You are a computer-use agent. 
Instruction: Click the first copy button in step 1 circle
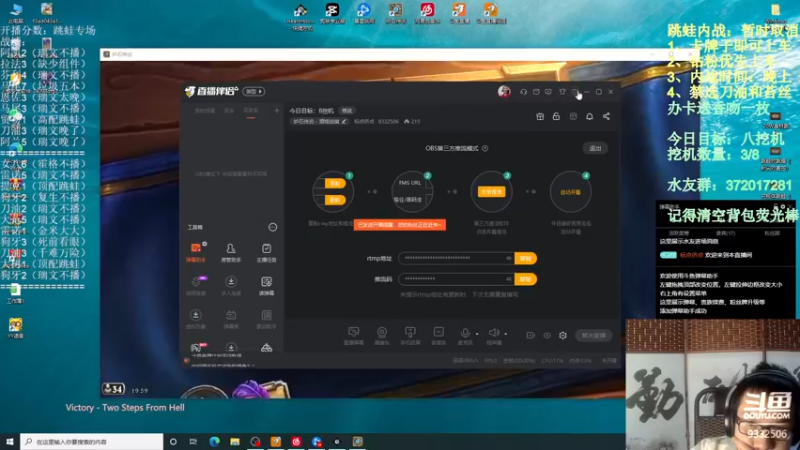point(335,183)
